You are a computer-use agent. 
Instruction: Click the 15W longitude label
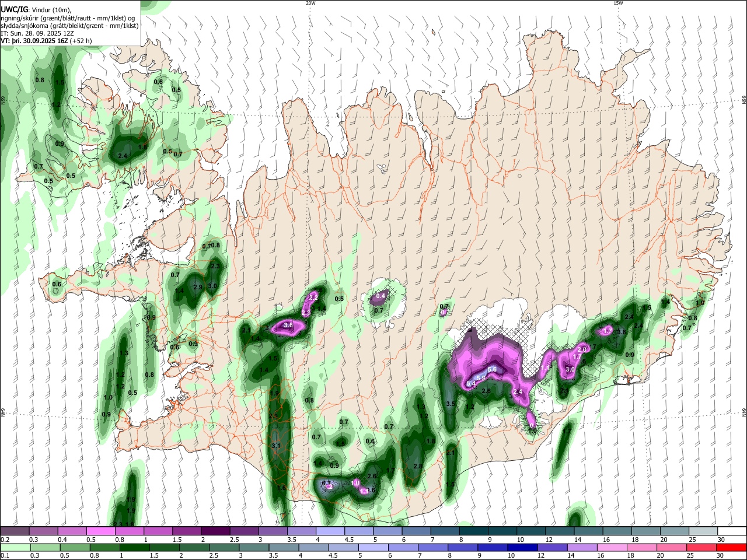click(x=618, y=3)
